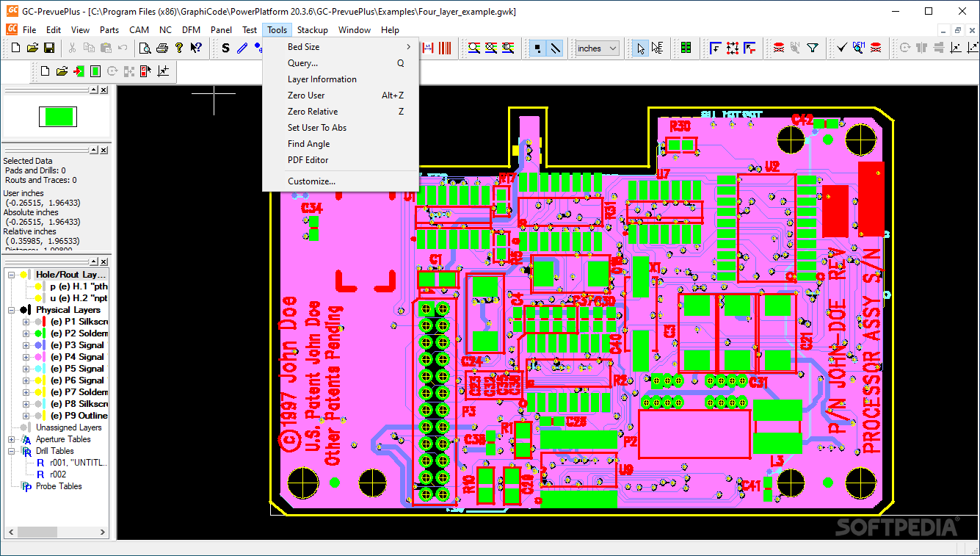Select Layer Information menu entry

(341, 79)
